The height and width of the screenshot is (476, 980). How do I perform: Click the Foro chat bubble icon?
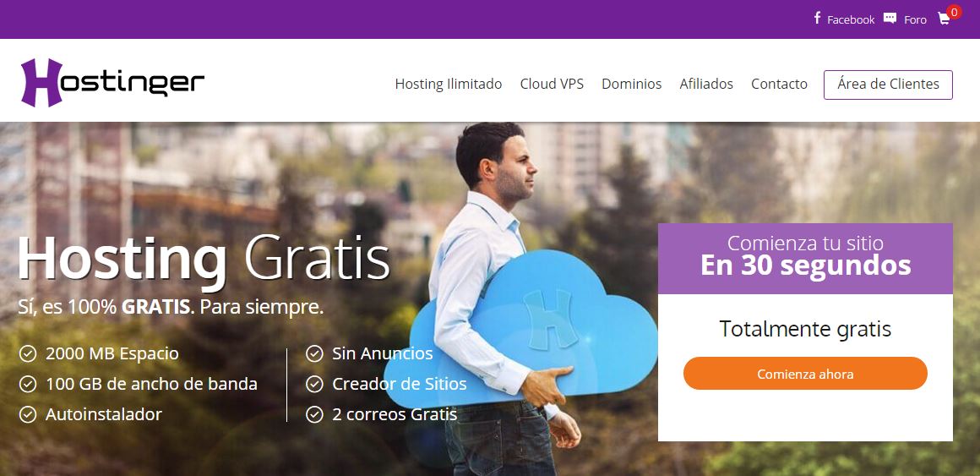[x=890, y=18]
